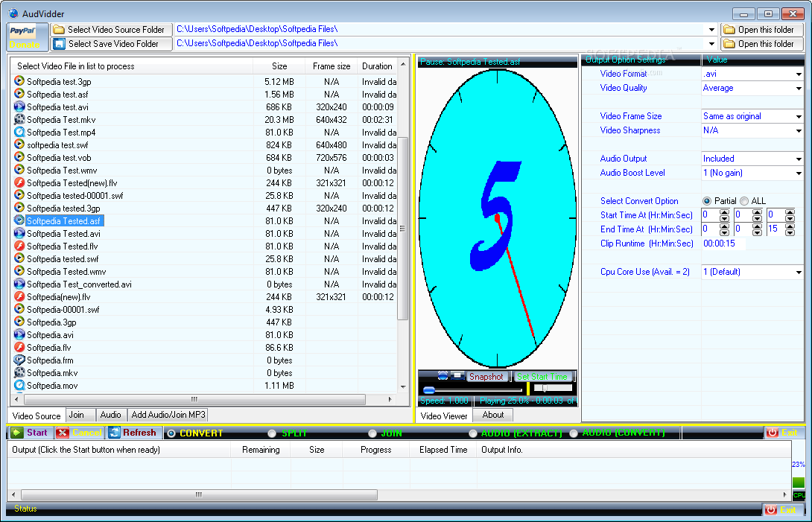Open the video source folder path dropdown
Image resolution: width=812 pixels, height=522 pixels.
(711, 30)
